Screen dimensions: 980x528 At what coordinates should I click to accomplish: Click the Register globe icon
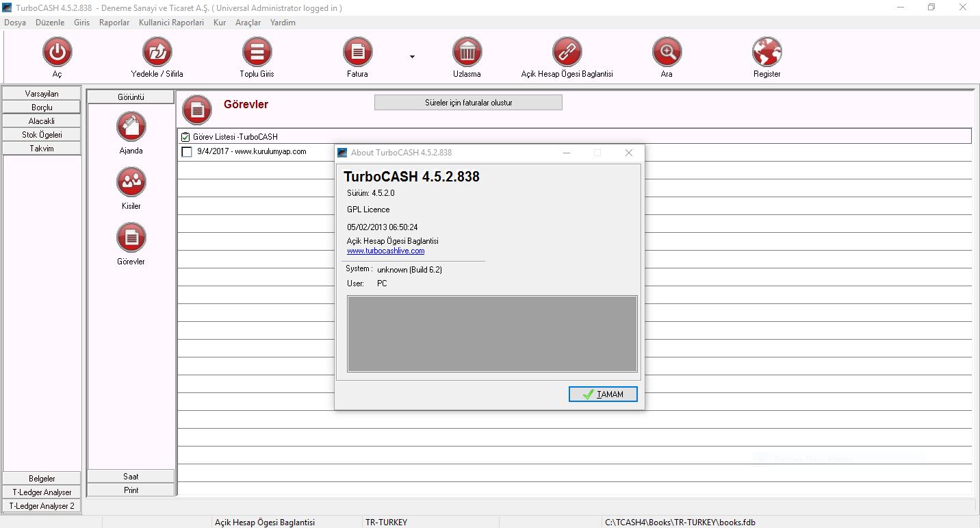[766, 52]
